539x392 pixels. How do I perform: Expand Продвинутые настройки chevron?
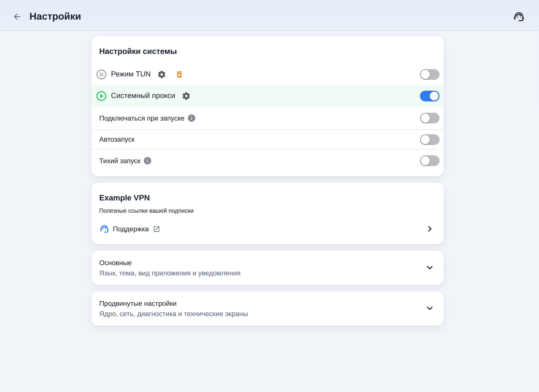(x=430, y=308)
